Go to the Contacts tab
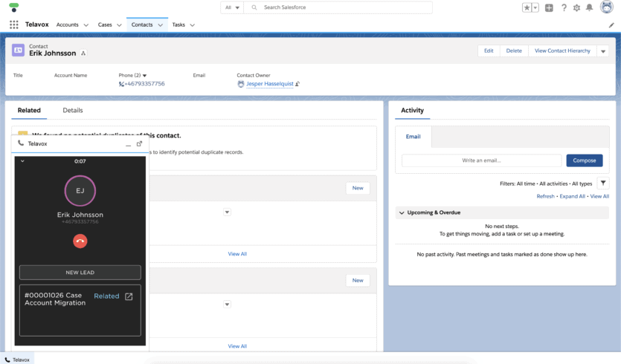 click(x=142, y=25)
